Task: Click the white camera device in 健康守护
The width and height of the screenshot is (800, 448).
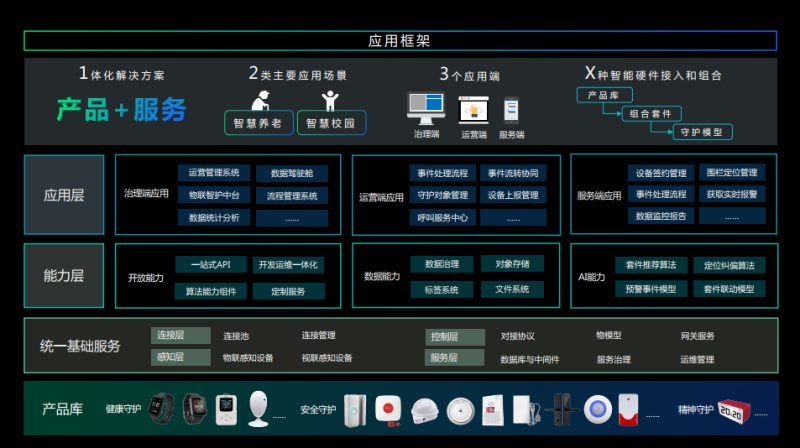Action: pos(260,408)
